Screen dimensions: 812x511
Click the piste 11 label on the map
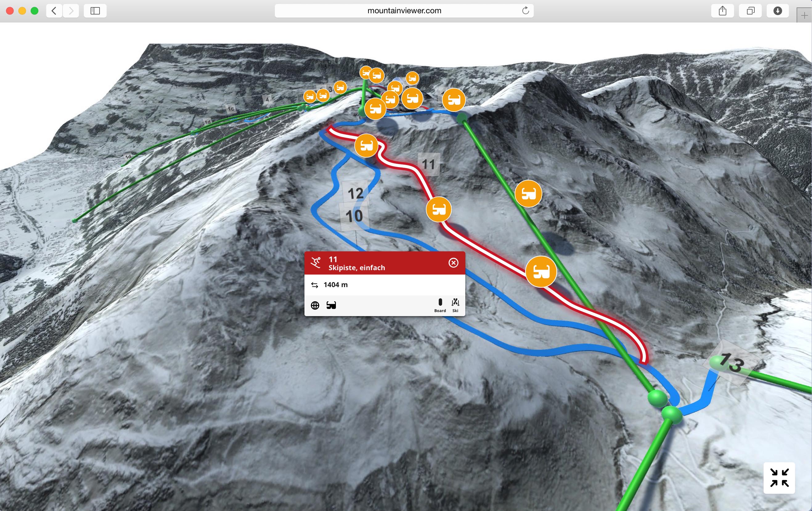[x=429, y=164]
